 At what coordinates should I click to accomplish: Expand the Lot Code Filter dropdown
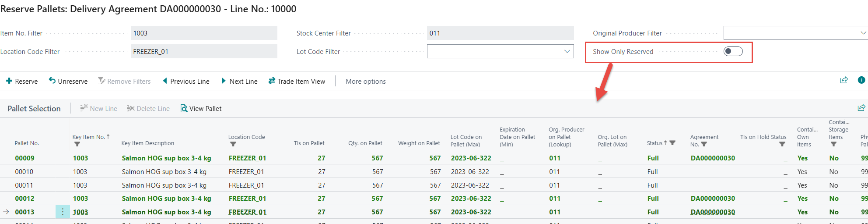click(567, 51)
